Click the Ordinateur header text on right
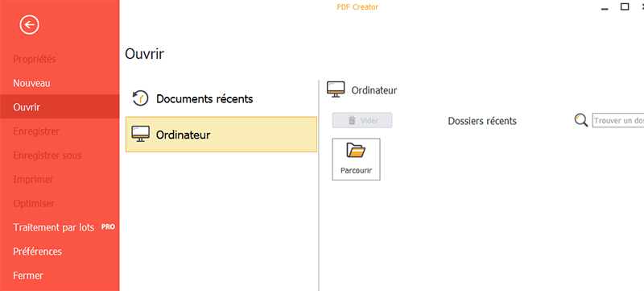644x291 pixels. pos(374,90)
